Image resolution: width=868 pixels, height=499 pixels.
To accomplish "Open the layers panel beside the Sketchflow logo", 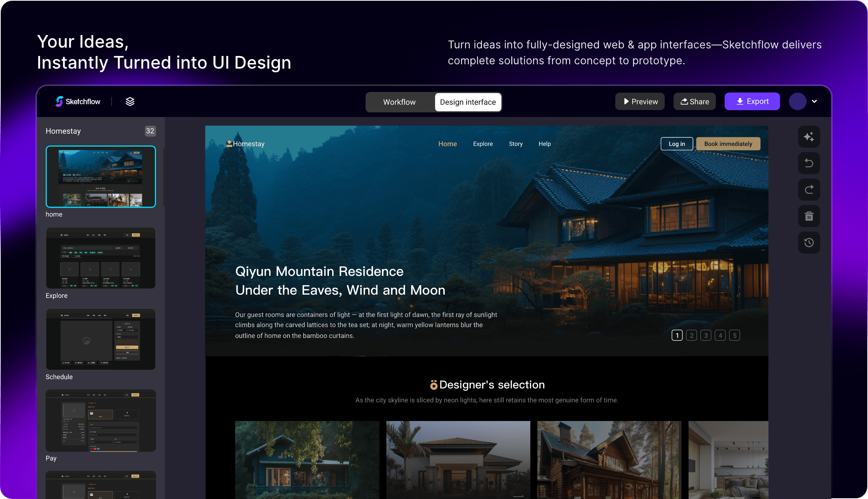I will tap(130, 101).
